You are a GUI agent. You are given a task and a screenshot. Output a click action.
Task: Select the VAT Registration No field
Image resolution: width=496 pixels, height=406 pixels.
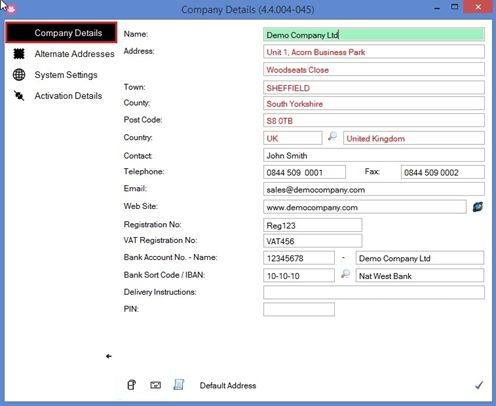pos(312,241)
